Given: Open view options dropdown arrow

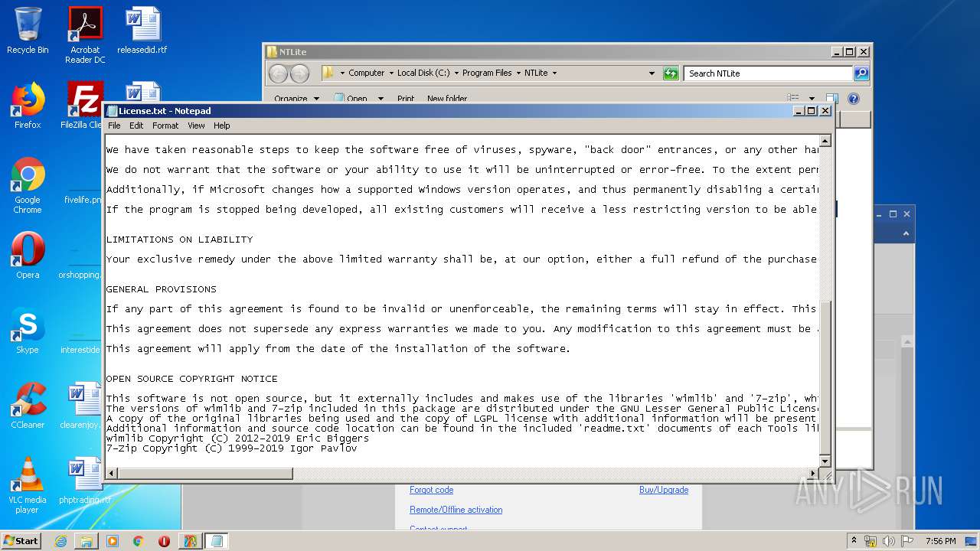Looking at the screenshot, I should [x=812, y=99].
